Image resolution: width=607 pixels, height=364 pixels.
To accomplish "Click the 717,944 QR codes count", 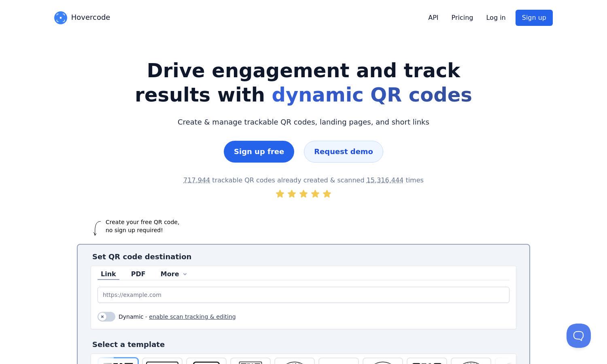I will coord(197,180).
